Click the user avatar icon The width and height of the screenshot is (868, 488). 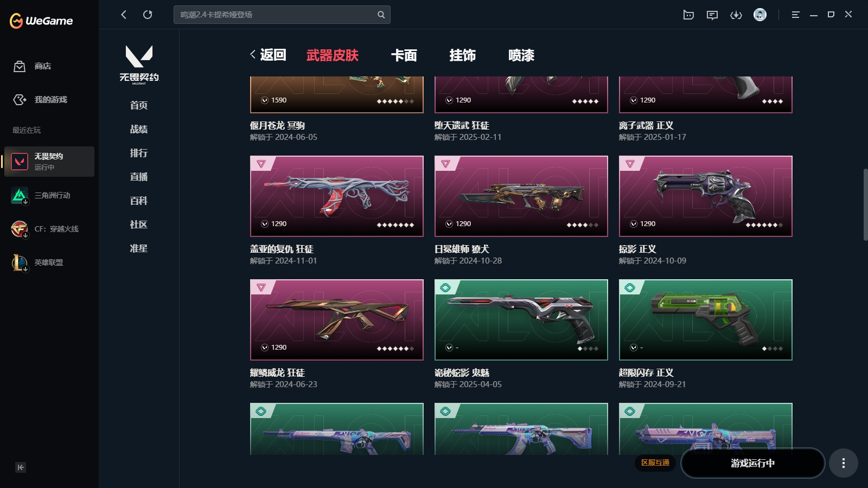pos(760,15)
